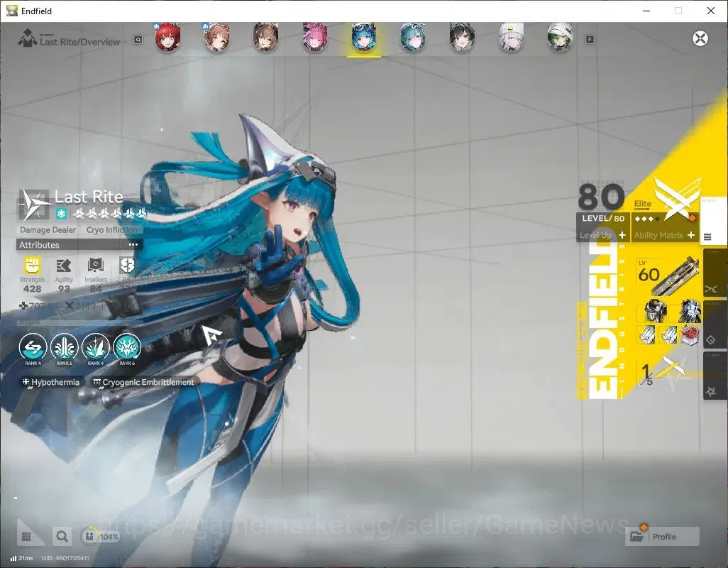Select the black-haired operator portrait

[462, 38]
